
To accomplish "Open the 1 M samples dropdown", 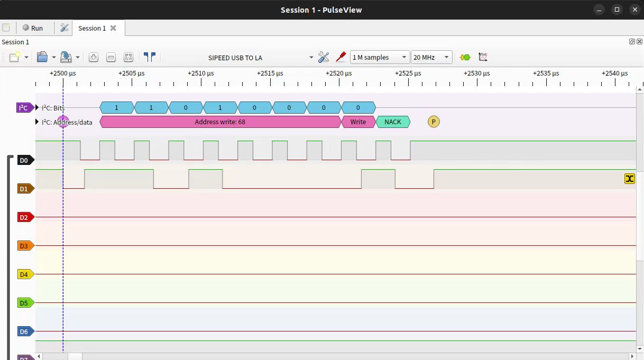I will click(x=379, y=57).
